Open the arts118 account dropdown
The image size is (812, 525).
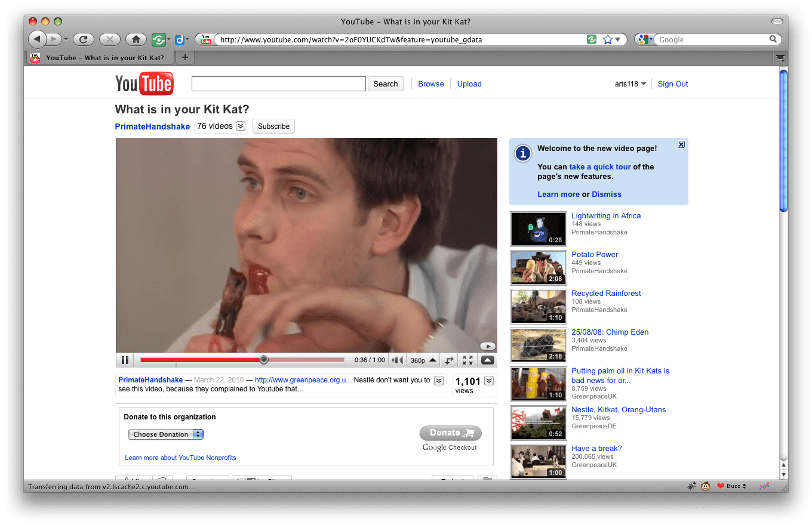pos(630,84)
